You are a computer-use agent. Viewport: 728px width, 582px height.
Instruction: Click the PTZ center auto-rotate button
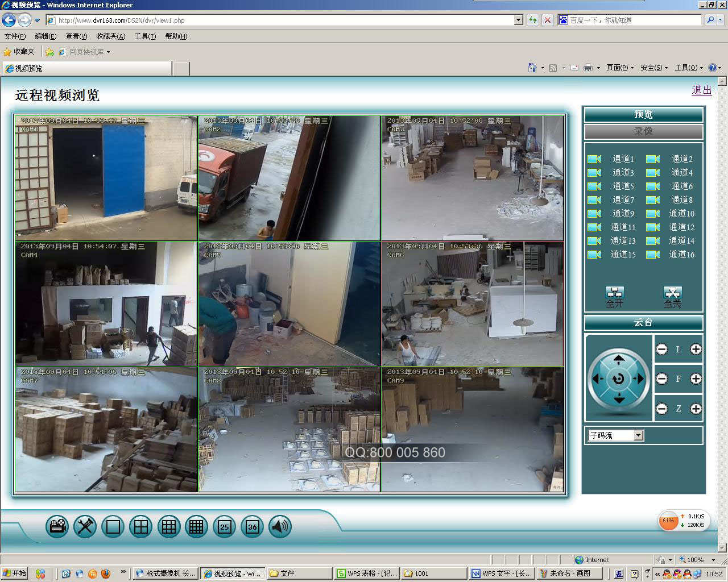coord(619,379)
